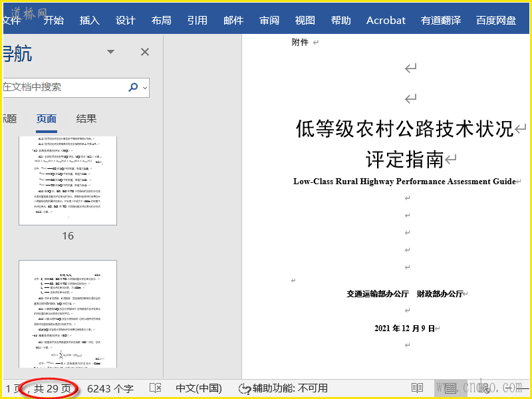Click the 导航 pane title

pos(18,54)
